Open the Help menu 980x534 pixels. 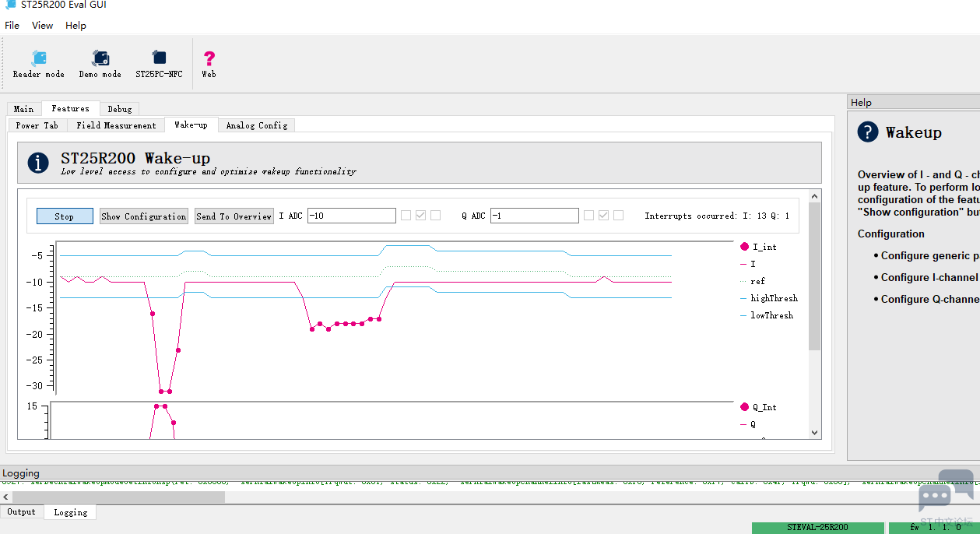point(76,26)
